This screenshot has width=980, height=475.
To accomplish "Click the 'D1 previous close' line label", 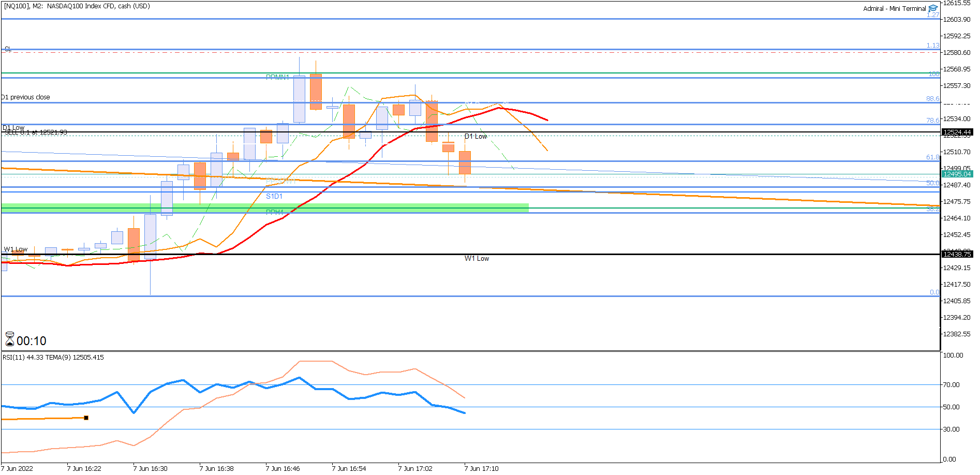I will tap(26, 97).
